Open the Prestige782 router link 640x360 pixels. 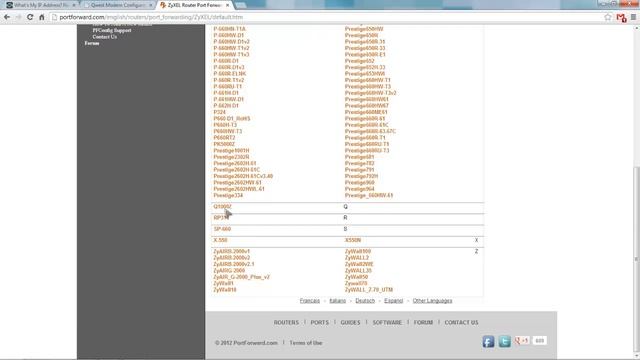pyautogui.click(x=359, y=163)
